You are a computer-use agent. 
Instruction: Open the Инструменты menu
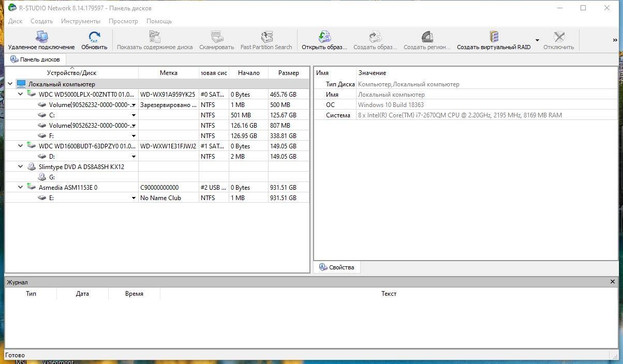click(x=80, y=21)
